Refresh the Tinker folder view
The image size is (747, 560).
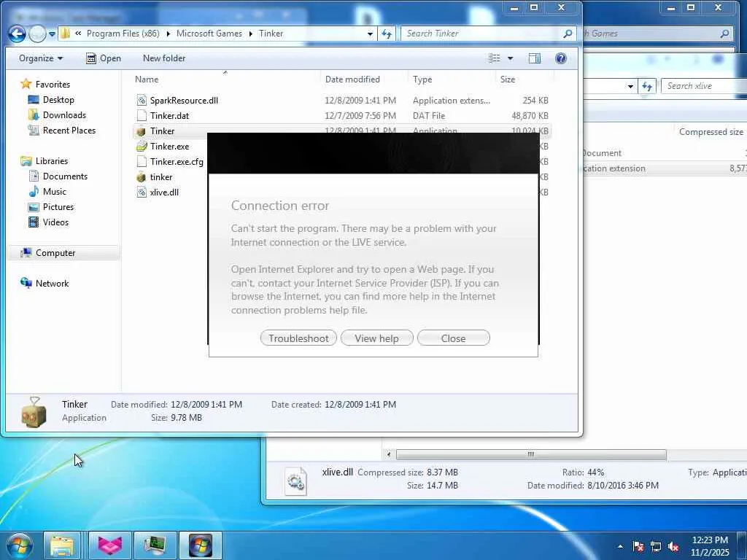click(x=387, y=34)
